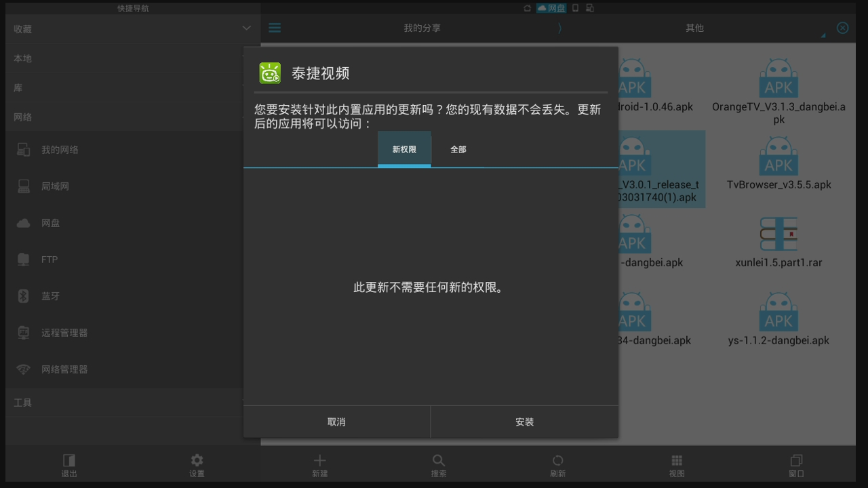This screenshot has width=868, height=488.
Task: Close the current window with the circled X
Action: click(x=842, y=28)
